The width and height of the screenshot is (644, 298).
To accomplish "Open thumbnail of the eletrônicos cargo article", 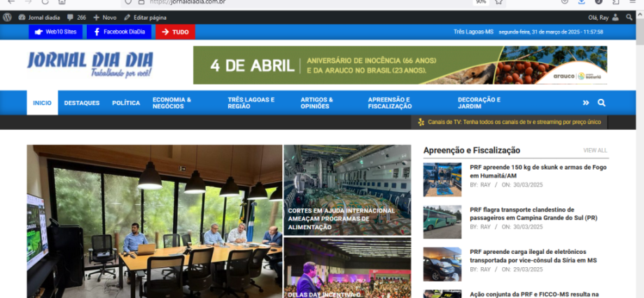I will point(442,264).
